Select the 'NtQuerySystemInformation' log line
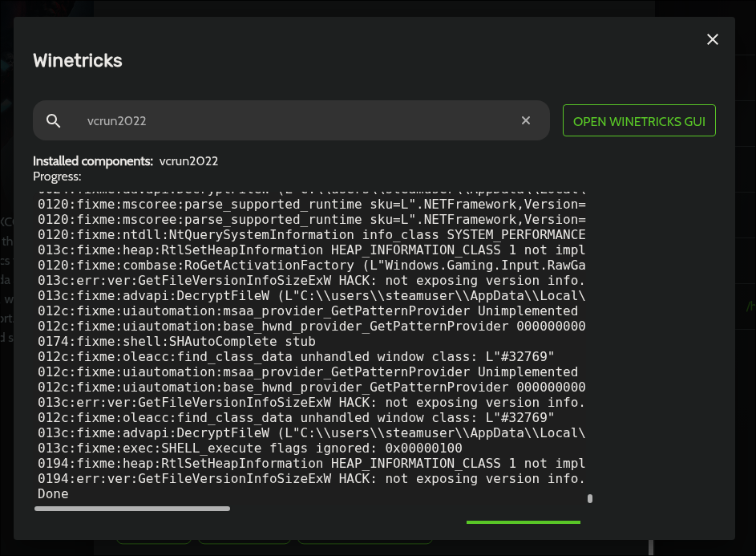 click(312, 235)
